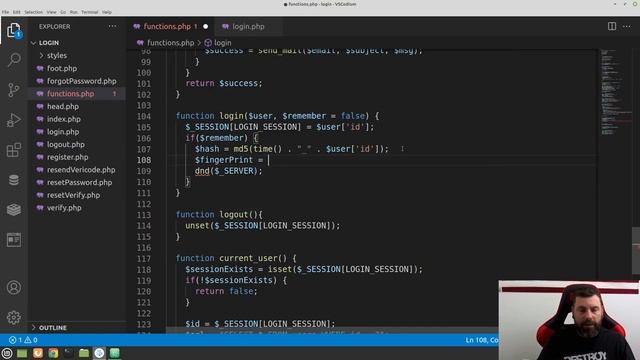Open Explorer panel More Actions ellipsis
The image size is (640, 360).
tap(112, 27)
